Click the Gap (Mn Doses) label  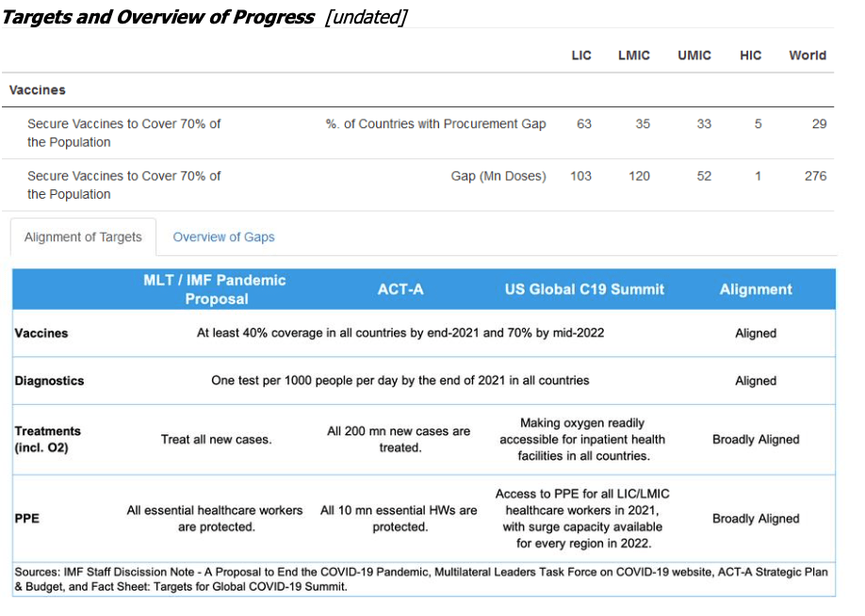(498, 176)
